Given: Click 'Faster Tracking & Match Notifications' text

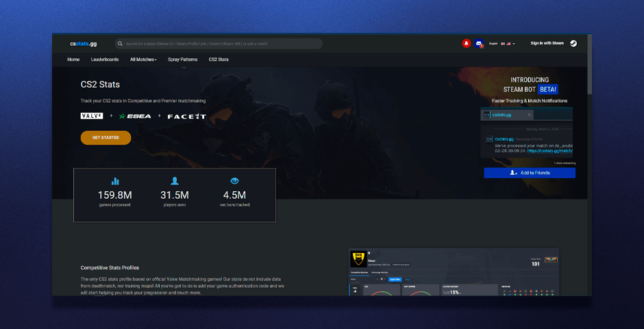Looking at the screenshot, I should (x=530, y=101).
